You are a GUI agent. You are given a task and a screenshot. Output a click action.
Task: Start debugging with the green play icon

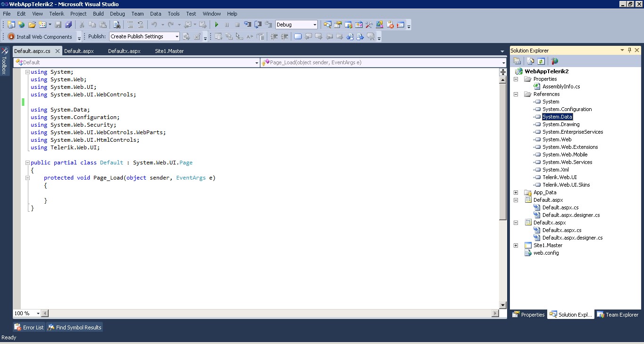click(217, 25)
